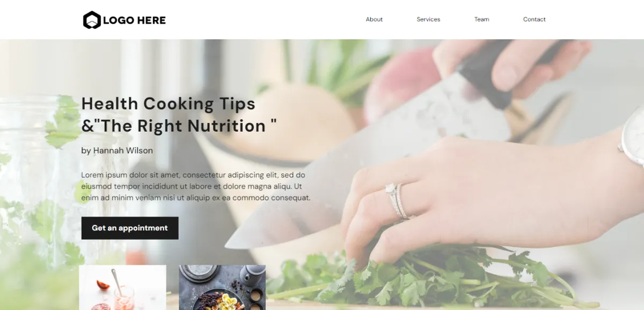This screenshot has width=644, height=310.
Task: Open the pink drink jar thumbnail
Action: coord(122,287)
